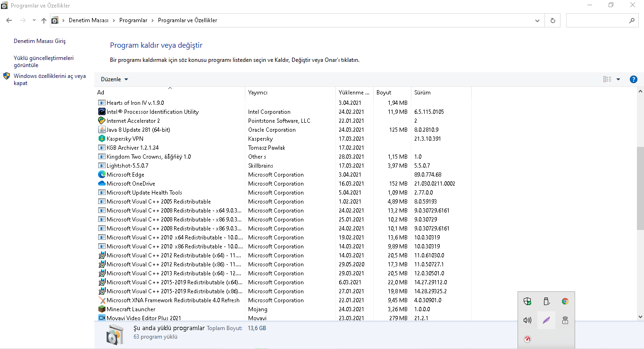Open Windows özelliklerini aç veya kapat link
This screenshot has height=349, width=644.
(x=50, y=79)
